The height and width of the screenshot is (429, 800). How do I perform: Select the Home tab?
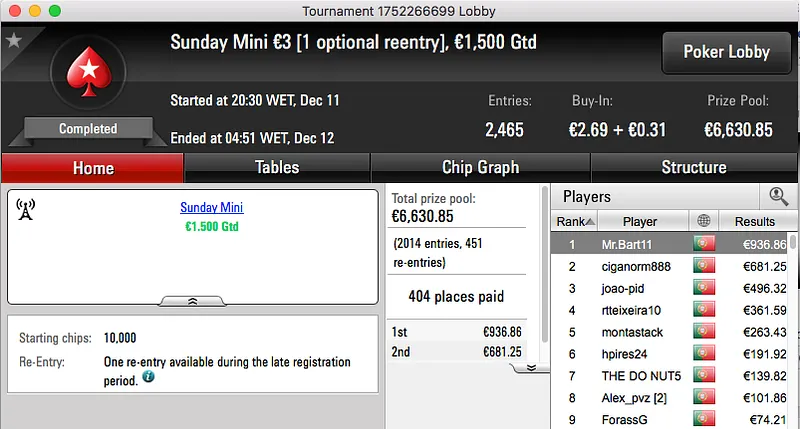click(93, 168)
